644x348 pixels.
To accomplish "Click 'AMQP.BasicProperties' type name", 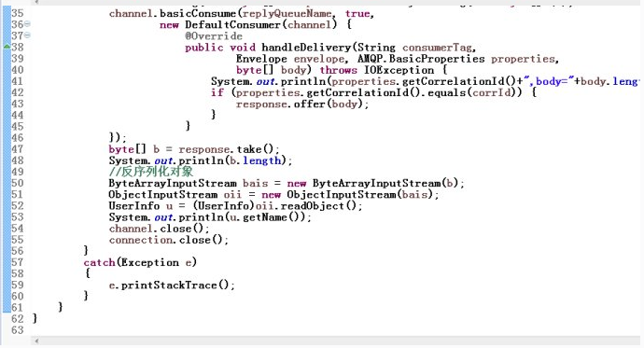I will 421,59.
